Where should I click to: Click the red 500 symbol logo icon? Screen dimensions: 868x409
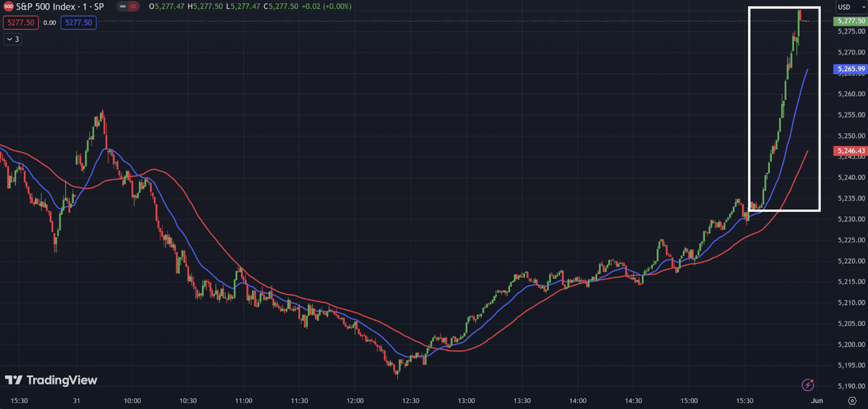[8, 6]
